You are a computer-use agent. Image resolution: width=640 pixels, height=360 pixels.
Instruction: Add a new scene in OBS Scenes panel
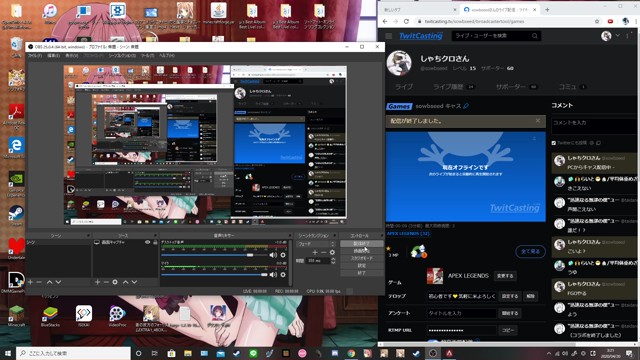pyautogui.click(x=31, y=282)
